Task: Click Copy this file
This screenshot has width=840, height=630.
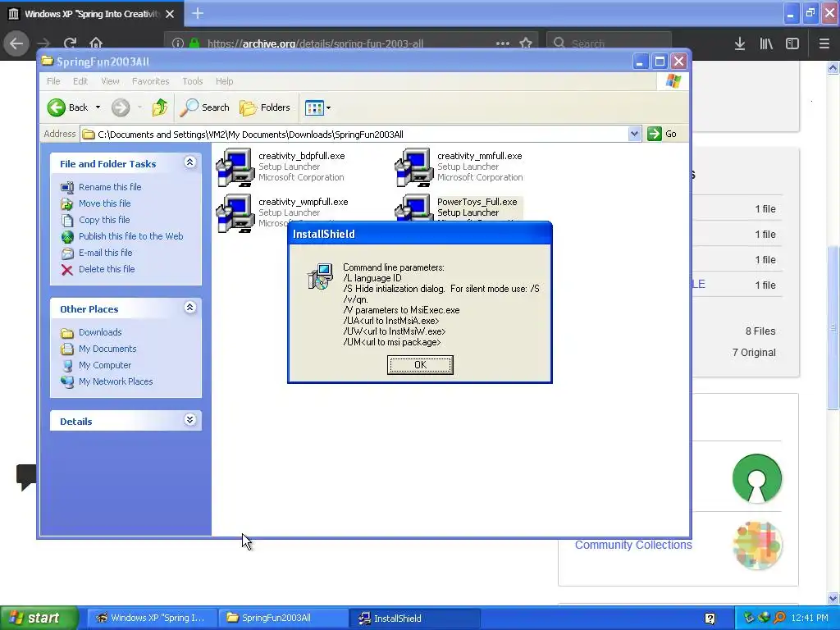Action: [x=104, y=220]
